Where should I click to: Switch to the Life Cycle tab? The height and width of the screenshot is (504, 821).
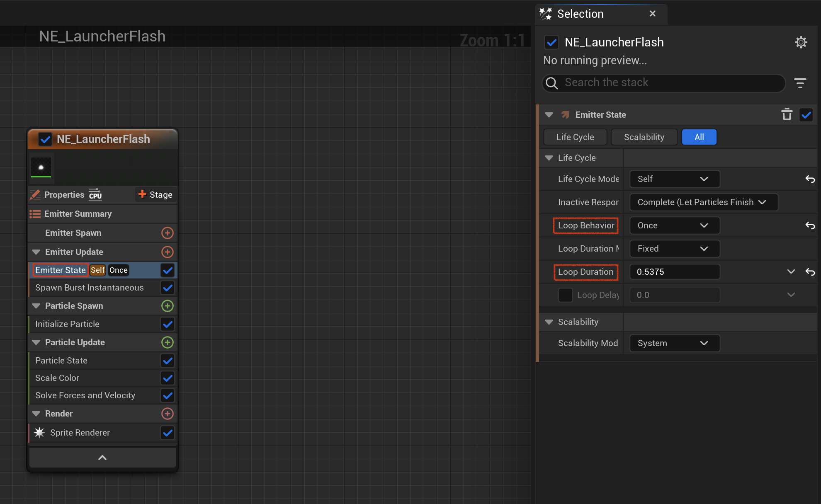[x=575, y=137]
